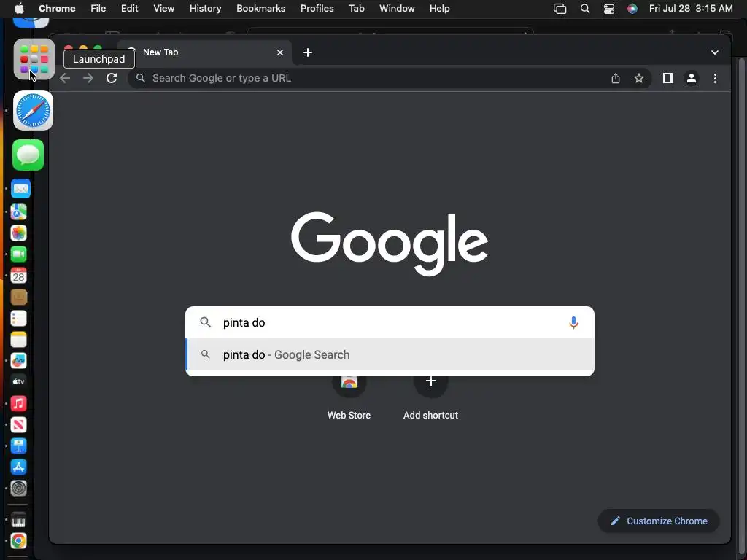Open Chrome's three-dot menu

pos(715,78)
